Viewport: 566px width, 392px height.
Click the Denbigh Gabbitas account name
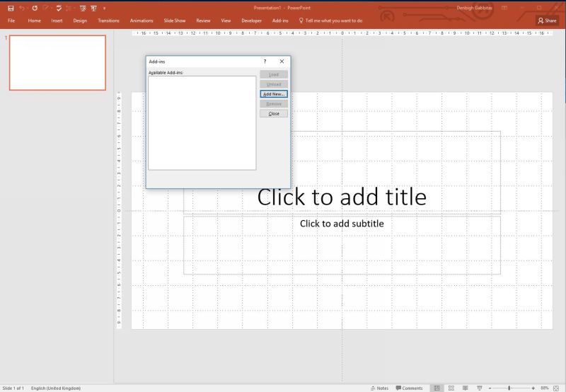click(x=474, y=8)
